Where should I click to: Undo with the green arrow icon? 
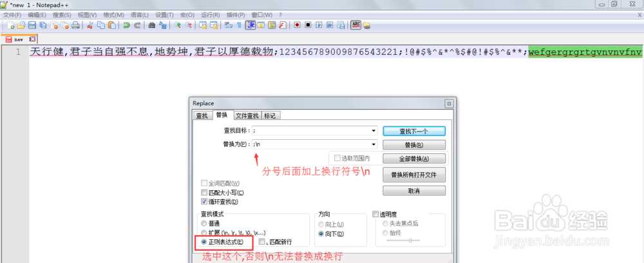[x=126, y=25]
